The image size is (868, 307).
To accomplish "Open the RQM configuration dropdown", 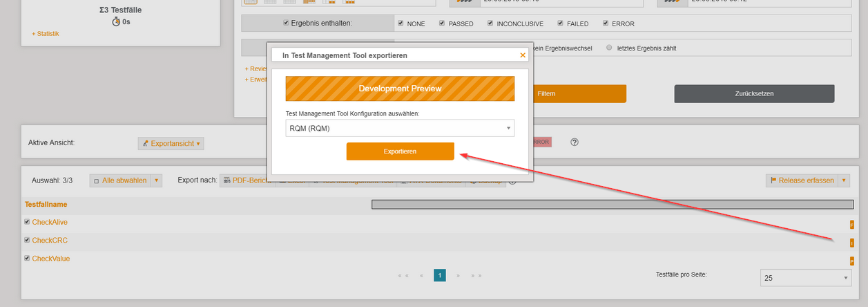I will 400,128.
